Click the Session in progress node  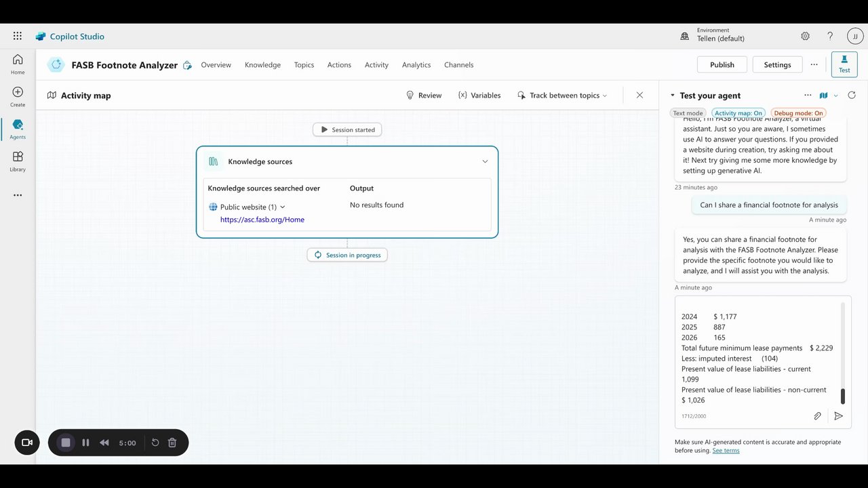(x=347, y=255)
